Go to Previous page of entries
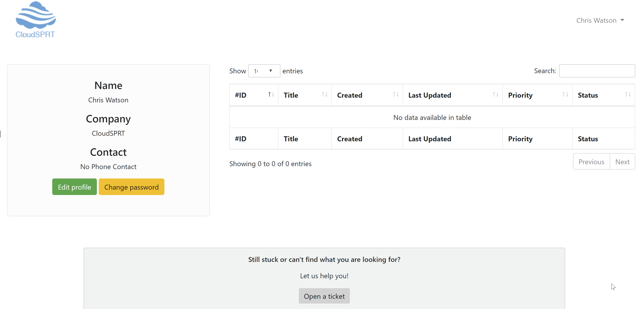 tap(591, 162)
